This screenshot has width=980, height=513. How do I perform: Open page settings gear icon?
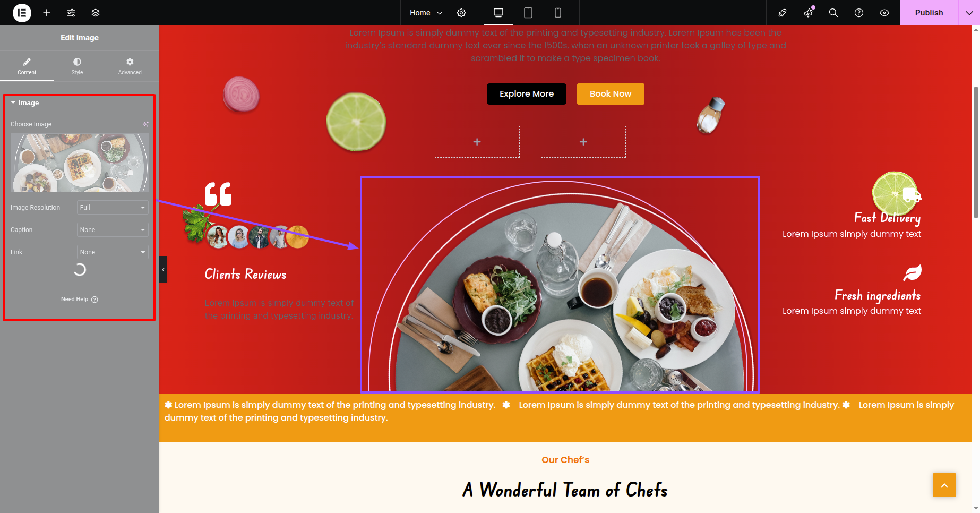click(x=461, y=13)
